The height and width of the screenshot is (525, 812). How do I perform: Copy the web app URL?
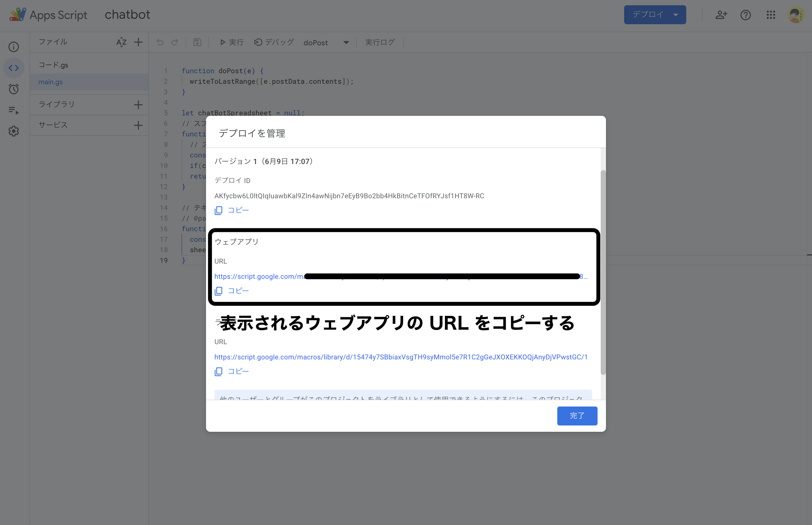[232, 291]
